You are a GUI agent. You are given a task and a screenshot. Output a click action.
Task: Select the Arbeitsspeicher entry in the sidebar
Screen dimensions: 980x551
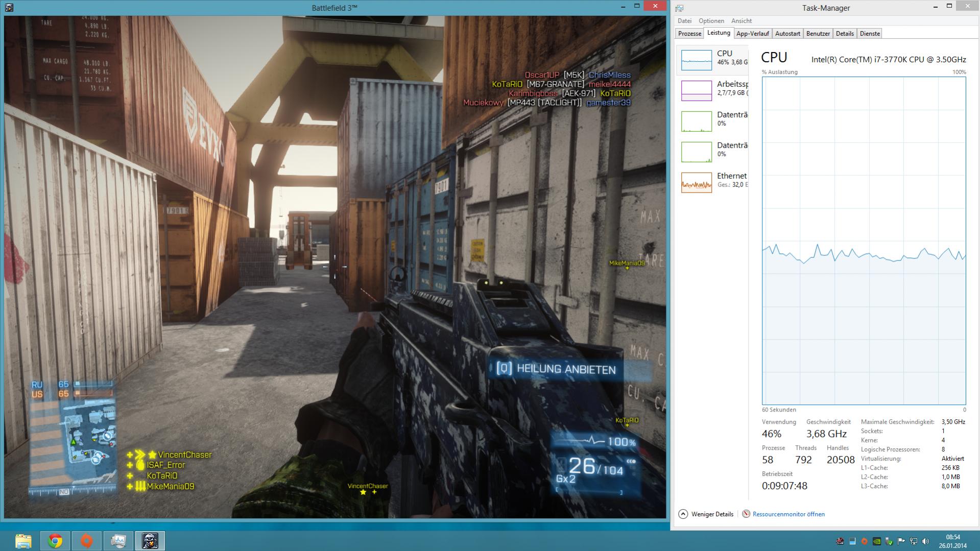click(x=713, y=90)
